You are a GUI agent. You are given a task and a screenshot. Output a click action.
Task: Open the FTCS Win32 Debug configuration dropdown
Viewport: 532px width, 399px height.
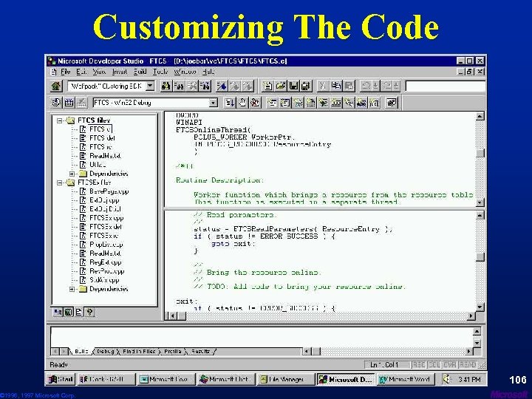coord(213,103)
